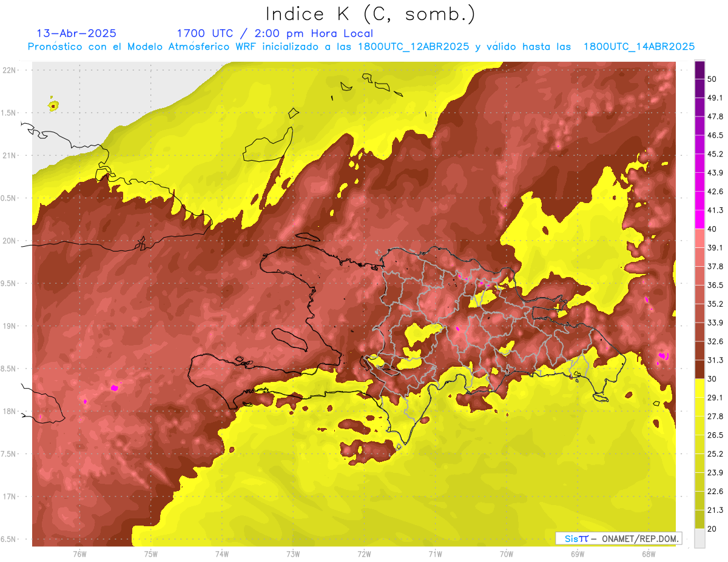Click the colorbar value "21.3"
This screenshot has width=728, height=562.
click(715, 510)
